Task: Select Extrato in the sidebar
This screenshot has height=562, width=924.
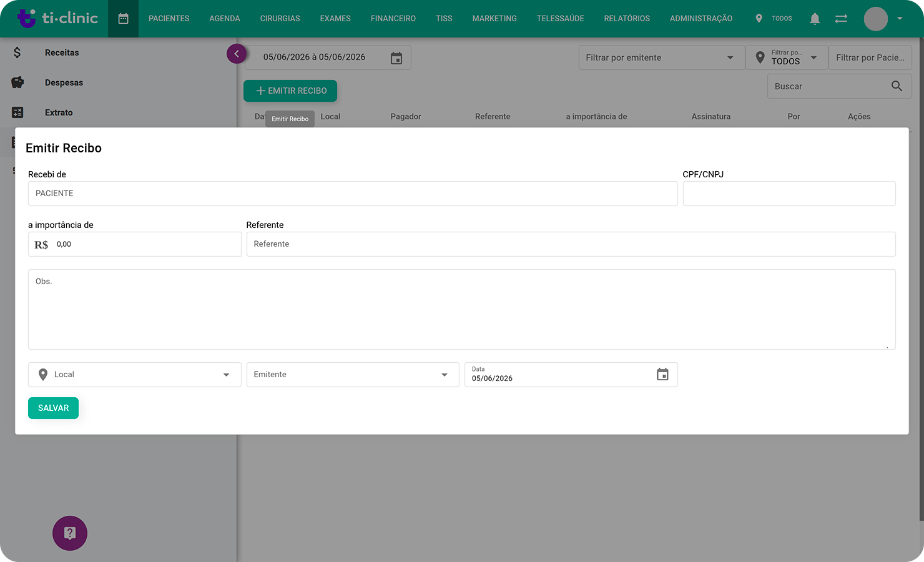Action: [x=59, y=112]
